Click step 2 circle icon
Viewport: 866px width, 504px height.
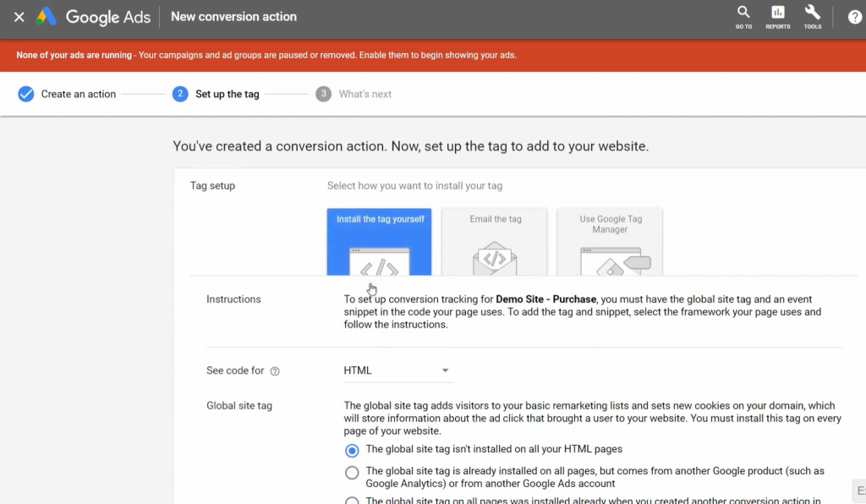[x=180, y=94]
